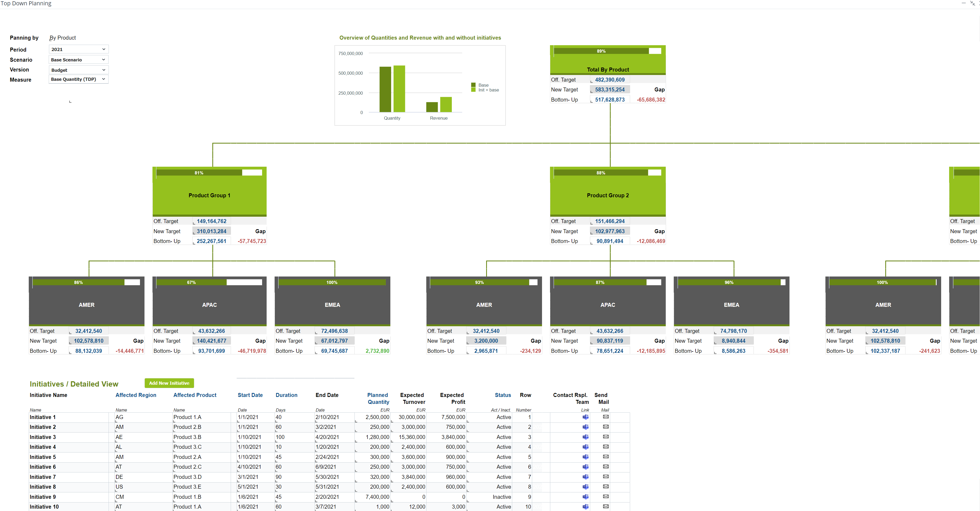980x511 pixels.
Task: Open Teams link for Initiative 5
Action: pyautogui.click(x=585, y=457)
